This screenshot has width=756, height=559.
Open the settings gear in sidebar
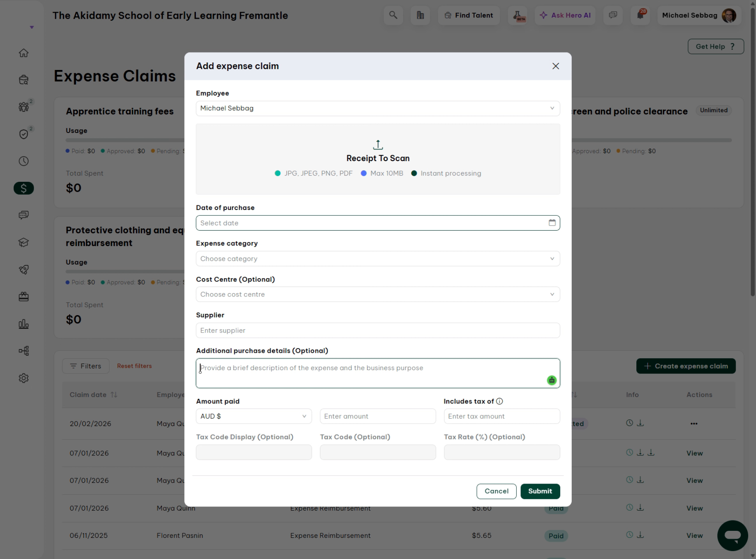(x=24, y=378)
